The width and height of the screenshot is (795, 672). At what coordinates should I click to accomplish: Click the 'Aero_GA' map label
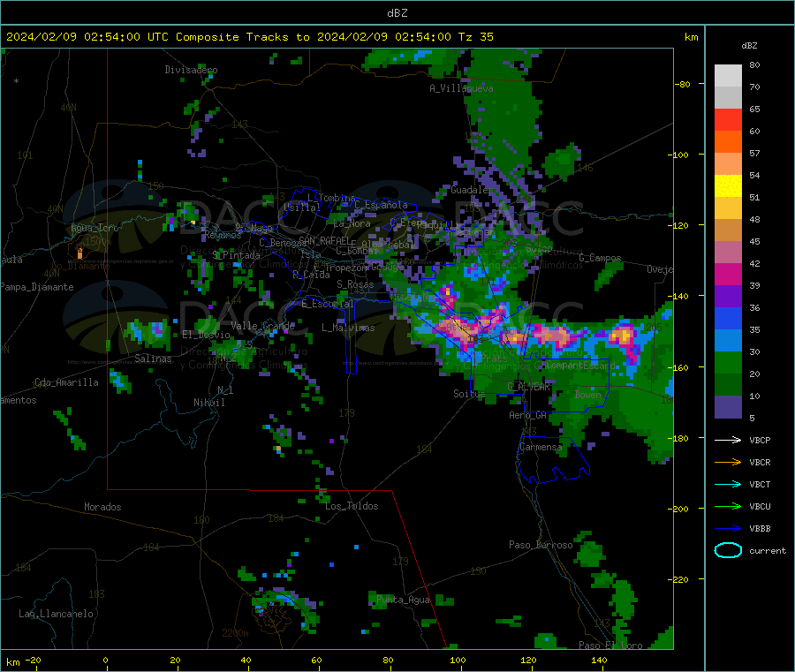pyautogui.click(x=528, y=415)
